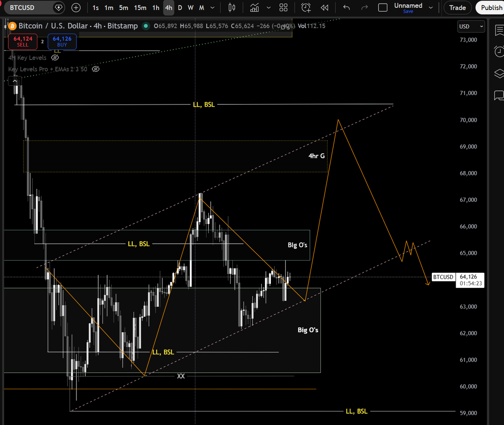Click the diamond premium icon beside BTCUSD
This screenshot has width=504, height=425.
[59, 8]
